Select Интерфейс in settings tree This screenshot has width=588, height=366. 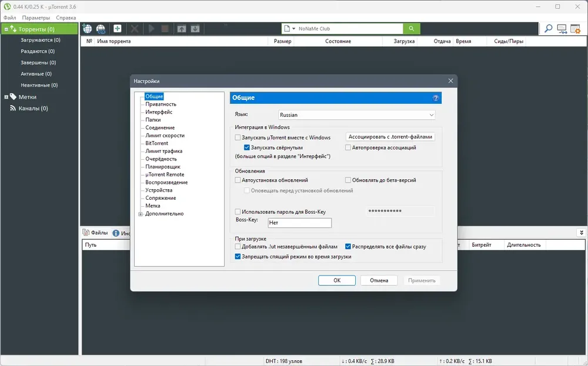[x=159, y=112]
